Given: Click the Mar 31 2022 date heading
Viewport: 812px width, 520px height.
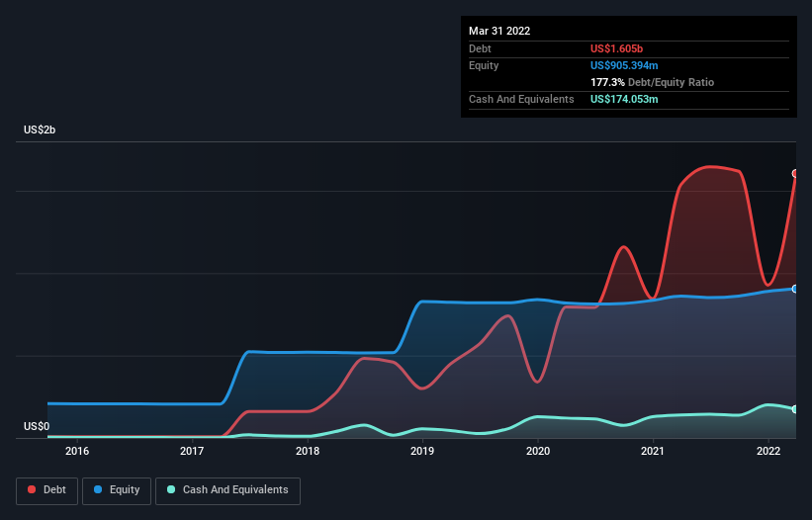Looking at the screenshot, I should tap(499, 31).
